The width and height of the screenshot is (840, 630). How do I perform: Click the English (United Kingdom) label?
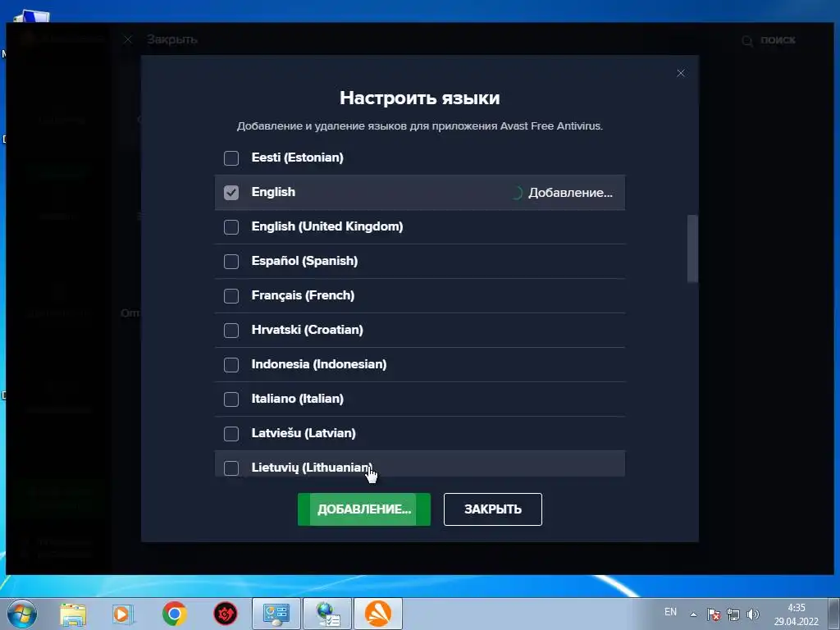[x=326, y=226]
